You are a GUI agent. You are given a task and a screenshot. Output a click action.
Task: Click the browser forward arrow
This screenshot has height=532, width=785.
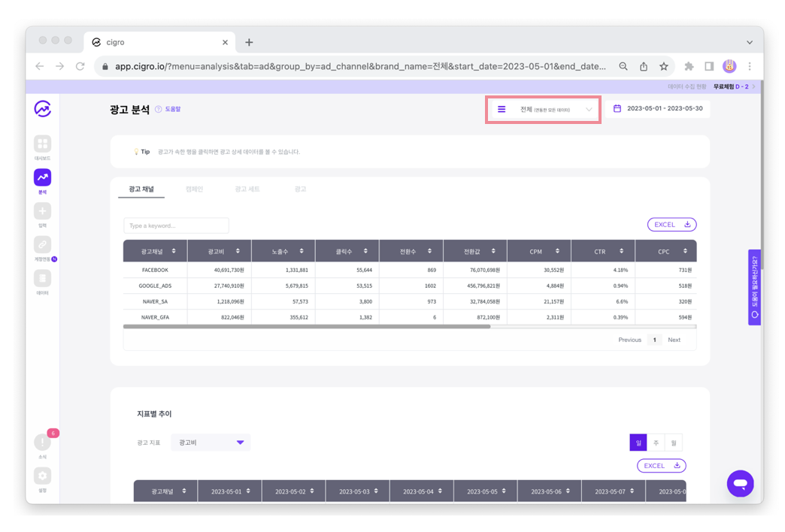[x=59, y=66]
